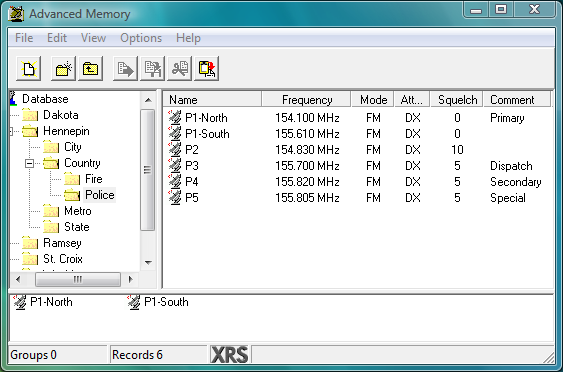The image size is (563, 372).
Task: Open the View menu
Action: point(93,38)
